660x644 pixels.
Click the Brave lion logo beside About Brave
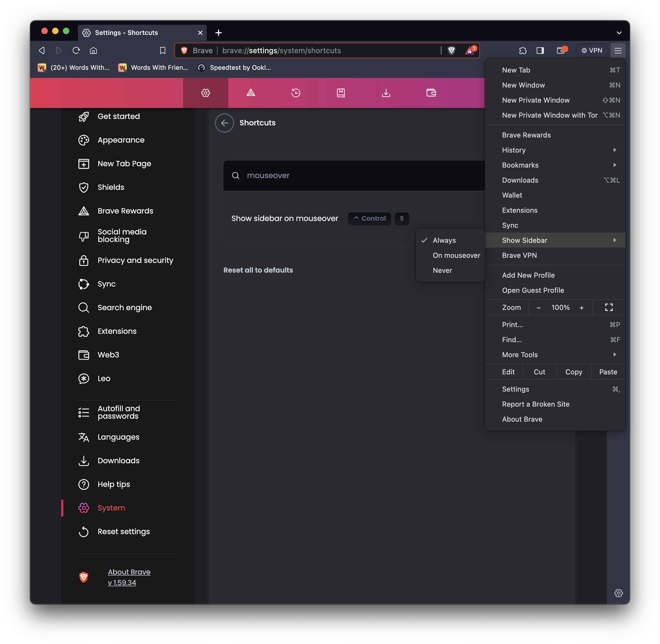point(84,577)
